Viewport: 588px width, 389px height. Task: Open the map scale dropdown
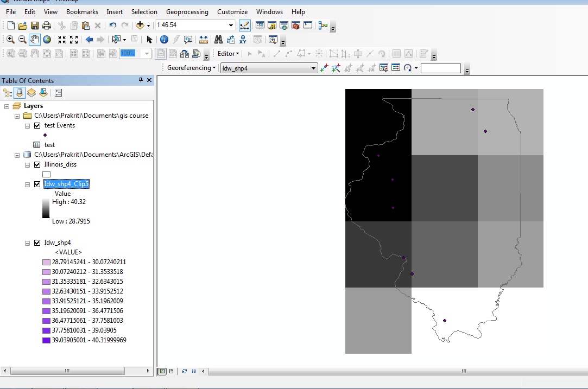[230, 25]
